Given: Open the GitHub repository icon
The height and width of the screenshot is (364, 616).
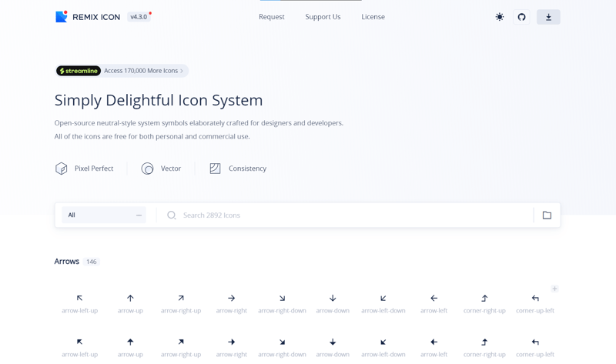Looking at the screenshot, I should click(x=522, y=17).
